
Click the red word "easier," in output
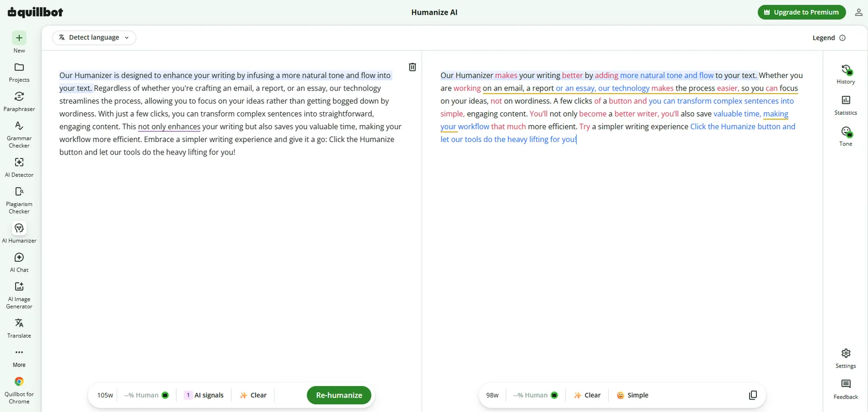(728, 88)
